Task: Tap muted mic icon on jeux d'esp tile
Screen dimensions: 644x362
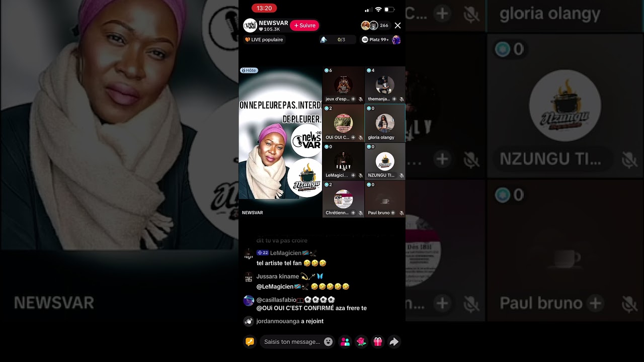Action: (360, 99)
